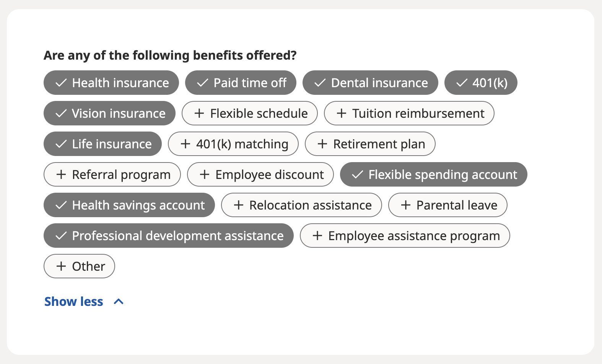Click the plus icon on Other
This screenshot has height=364, width=602.
pyautogui.click(x=62, y=266)
